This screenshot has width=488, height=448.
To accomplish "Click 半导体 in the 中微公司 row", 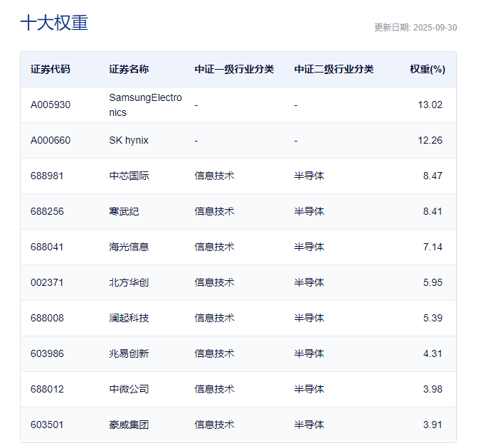I will point(309,389).
